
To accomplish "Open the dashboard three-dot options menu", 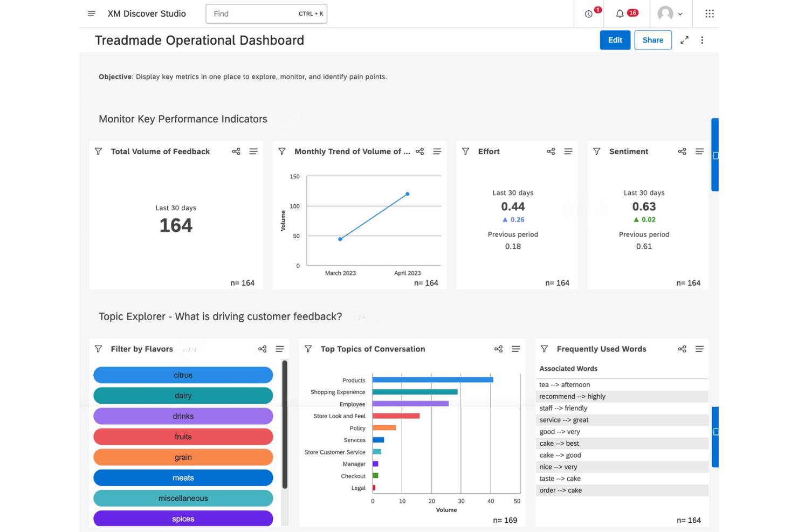I will point(702,40).
